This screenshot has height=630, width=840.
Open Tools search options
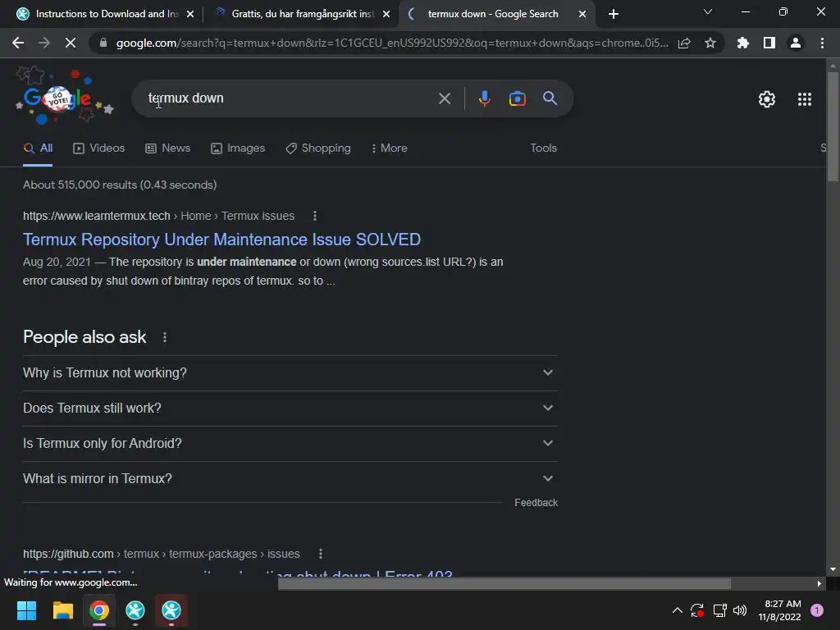tap(543, 148)
